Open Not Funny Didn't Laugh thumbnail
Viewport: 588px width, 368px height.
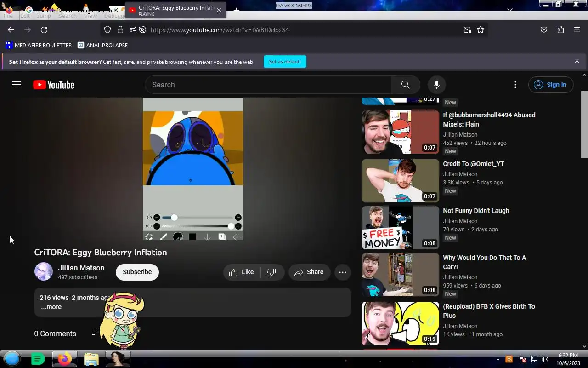click(401, 228)
